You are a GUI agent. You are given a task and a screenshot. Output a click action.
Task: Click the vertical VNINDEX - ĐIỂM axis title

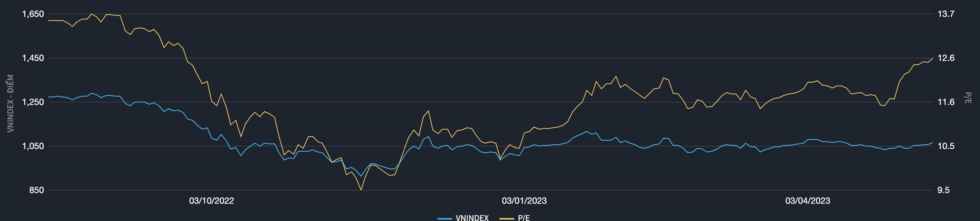(x=10, y=103)
